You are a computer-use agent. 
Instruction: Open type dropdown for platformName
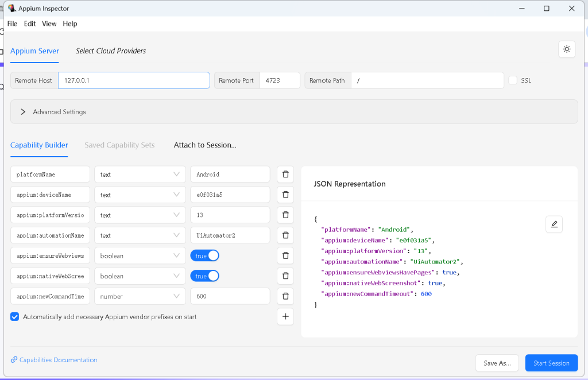(140, 175)
